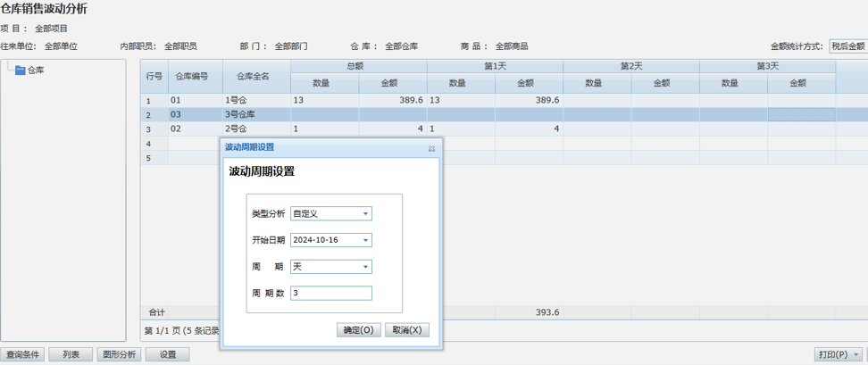Switch to 图形分析 chart view
The width and height of the screenshot is (868, 365).
pyautogui.click(x=119, y=354)
